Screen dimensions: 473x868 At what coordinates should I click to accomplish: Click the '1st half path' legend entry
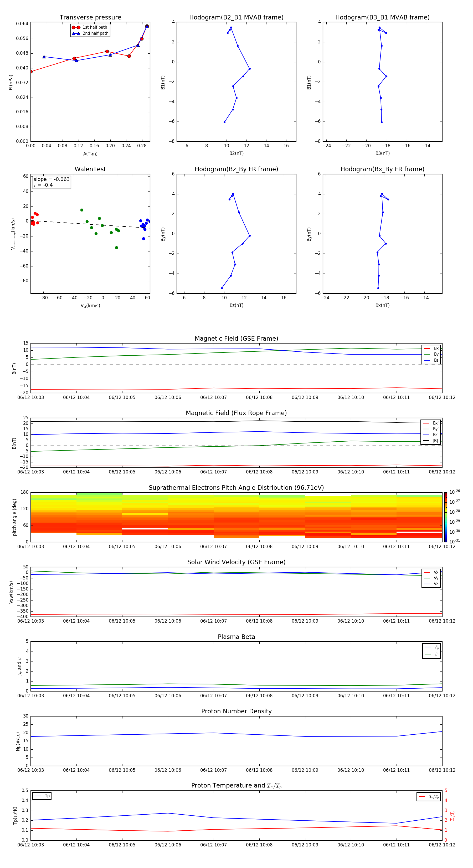90,27
